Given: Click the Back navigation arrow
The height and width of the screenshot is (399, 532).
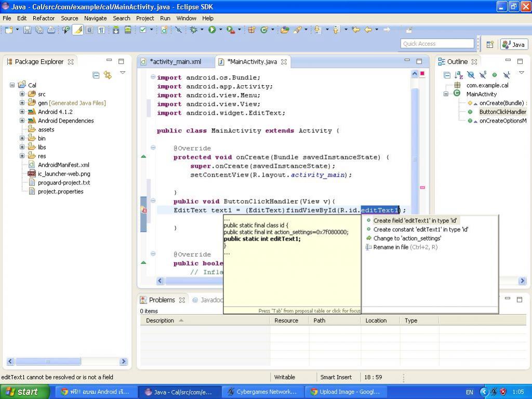Looking at the screenshot, I should 368,30.
